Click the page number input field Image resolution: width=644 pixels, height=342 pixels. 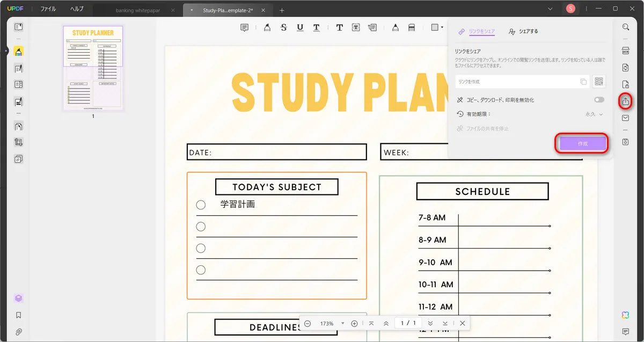408,324
